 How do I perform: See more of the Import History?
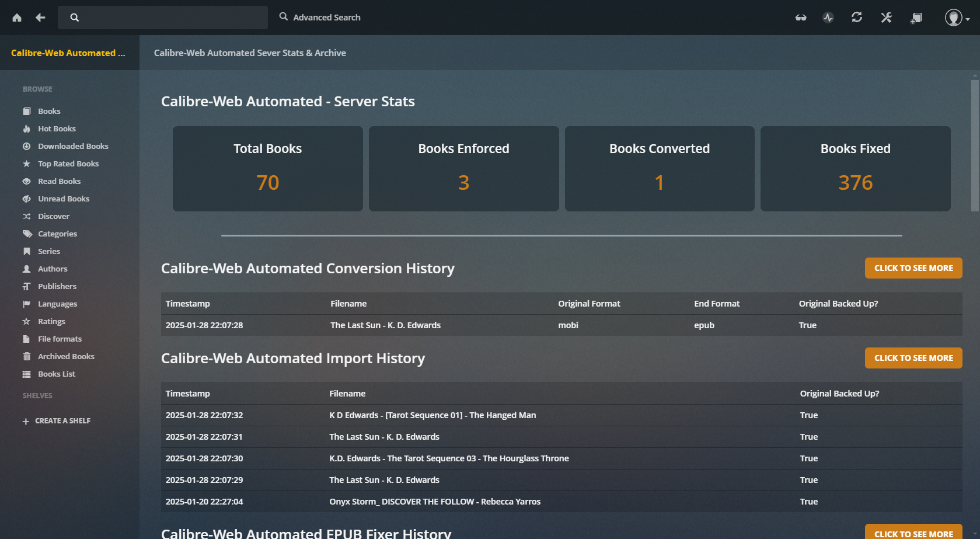pos(913,358)
